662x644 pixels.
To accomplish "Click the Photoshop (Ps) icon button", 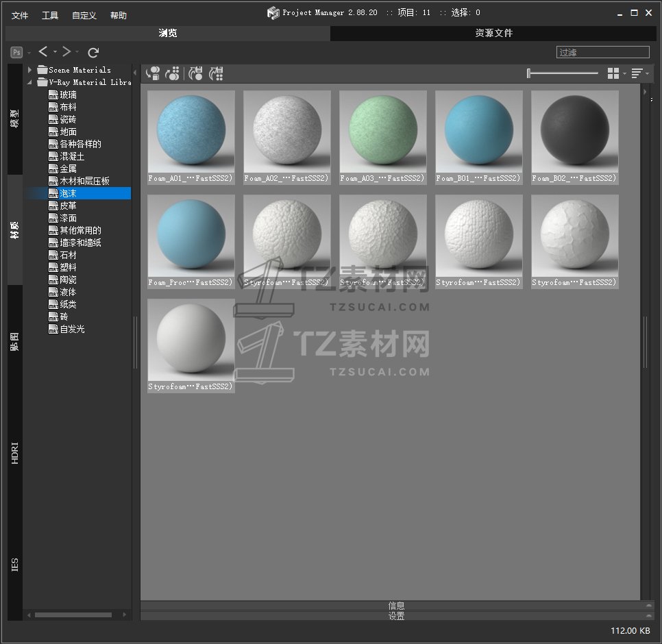I will [x=16, y=52].
